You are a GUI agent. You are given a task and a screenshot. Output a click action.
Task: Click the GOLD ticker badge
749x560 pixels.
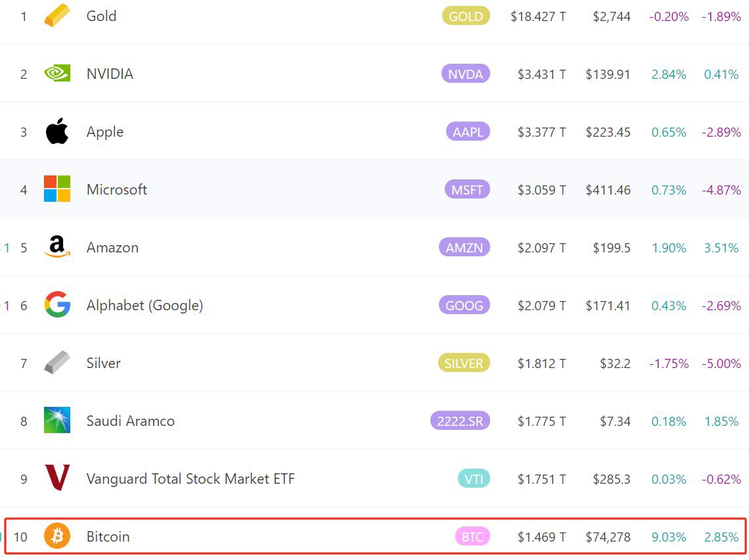tap(466, 16)
